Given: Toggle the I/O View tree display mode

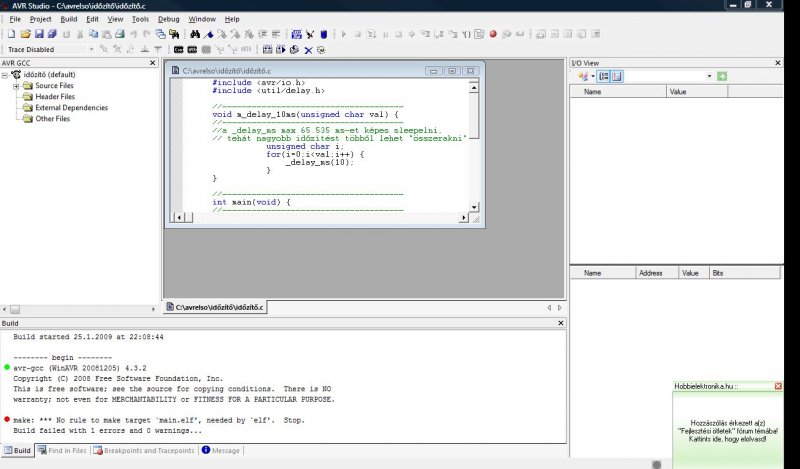Looking at the screenshot, I should pos(603,76).
